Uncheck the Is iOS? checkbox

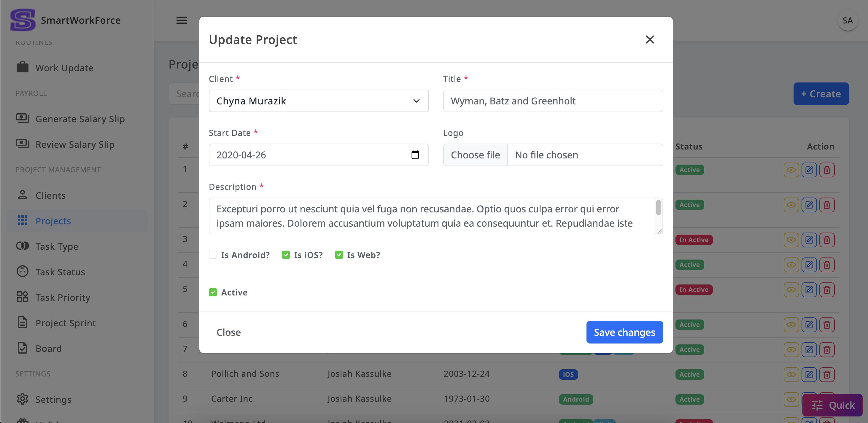(286, 255)
